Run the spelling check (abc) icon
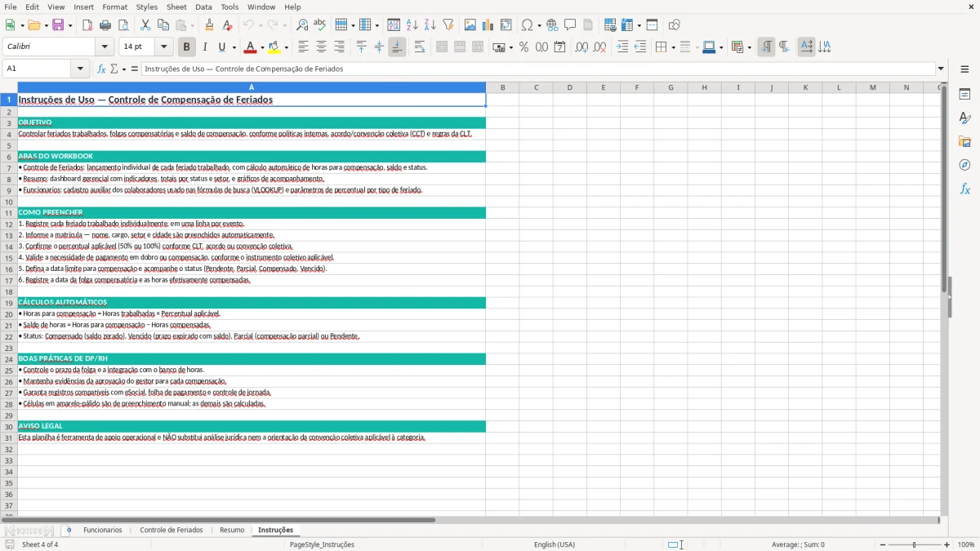The image size is (980, 551). (x=320, y=25)
